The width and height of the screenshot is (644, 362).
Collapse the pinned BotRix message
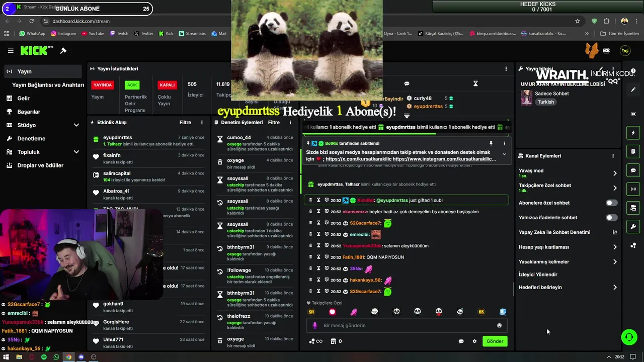point(504,154)
